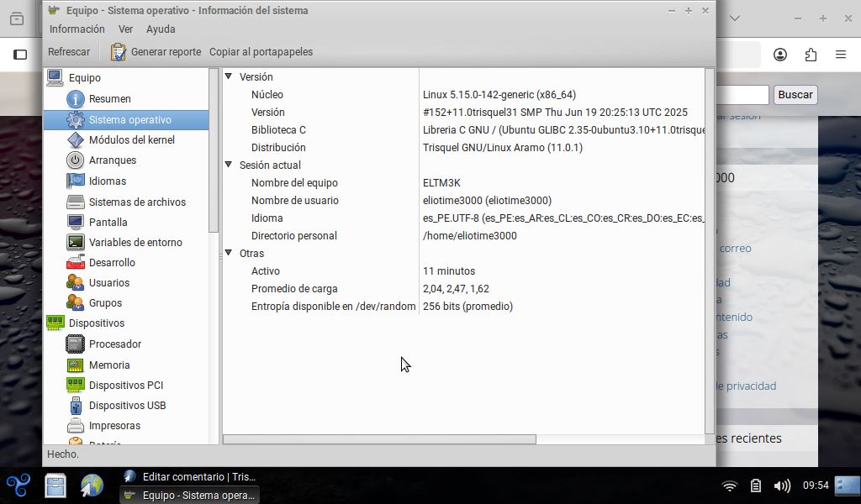Open the Grupos people icon
861x504 pixels.
click(x=75, y=302)
